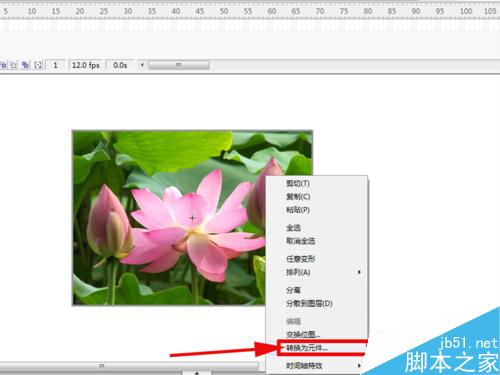Expand the 时间轴特效 submenu
500x375 pixels.
click(x=317, y=366)
